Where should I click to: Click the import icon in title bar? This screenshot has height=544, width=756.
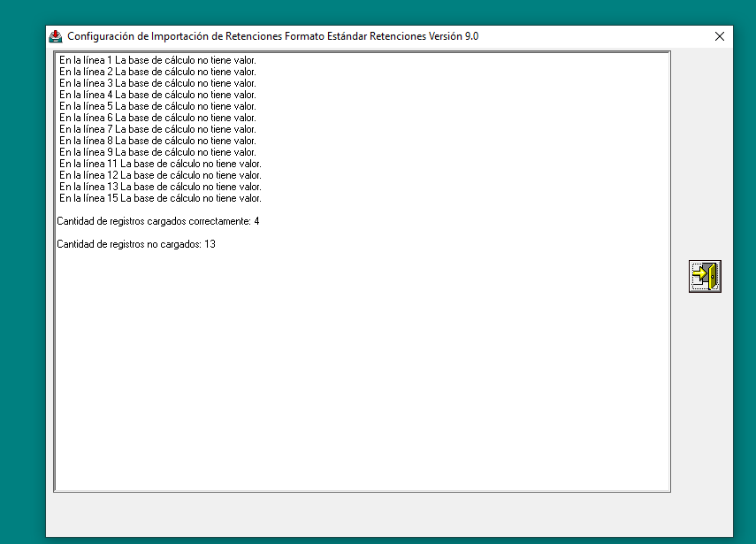pyautogui.click(x=56, y=36)
